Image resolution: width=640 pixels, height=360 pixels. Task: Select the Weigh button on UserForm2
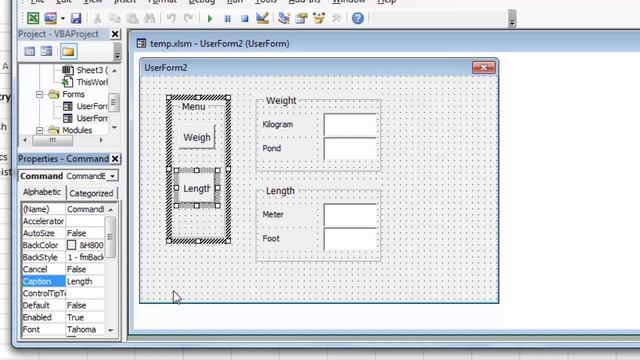pos(197,138)
